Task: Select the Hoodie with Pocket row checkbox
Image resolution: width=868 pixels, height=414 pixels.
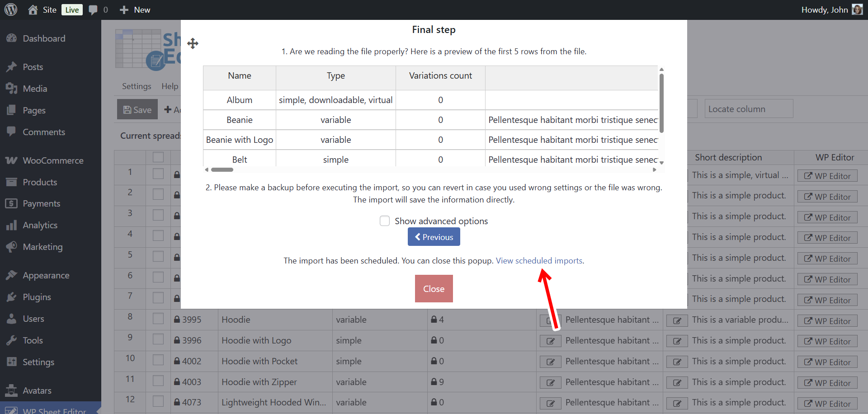Action: 158,361
